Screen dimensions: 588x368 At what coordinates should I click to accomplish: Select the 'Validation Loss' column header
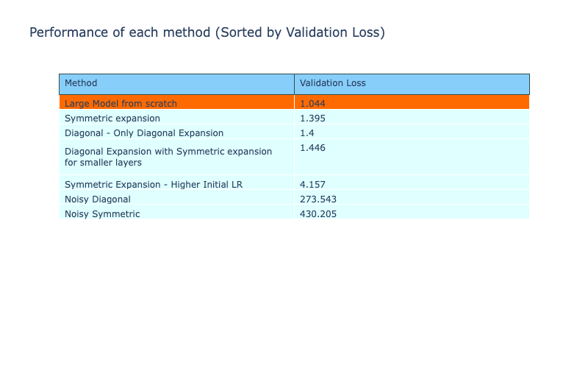333,83
